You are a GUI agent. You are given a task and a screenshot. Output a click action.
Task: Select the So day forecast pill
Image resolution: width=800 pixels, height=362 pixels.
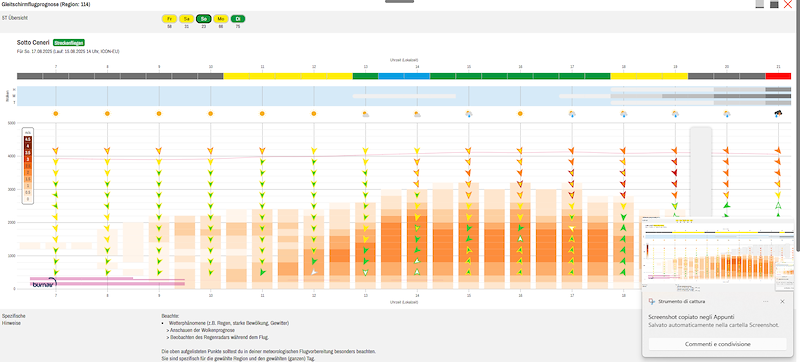pos(204,19)
